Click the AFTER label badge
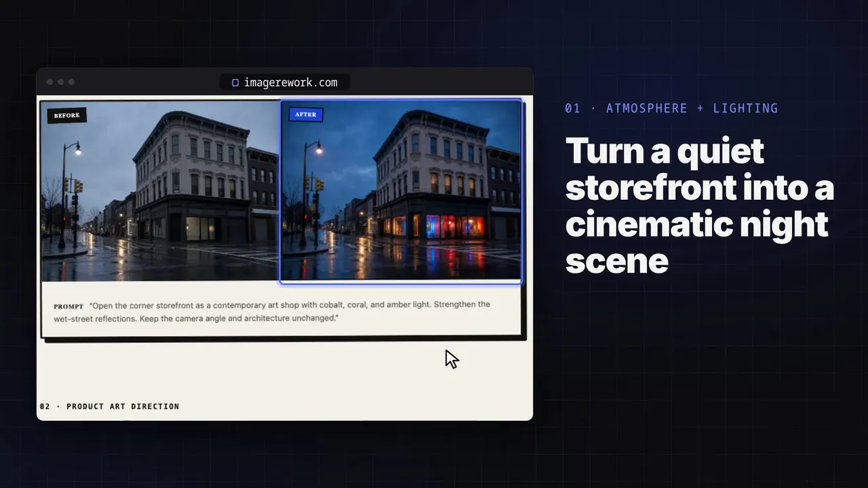Image resolution: width=868 pixels, height=488 pixels. (x=306, y=115)
